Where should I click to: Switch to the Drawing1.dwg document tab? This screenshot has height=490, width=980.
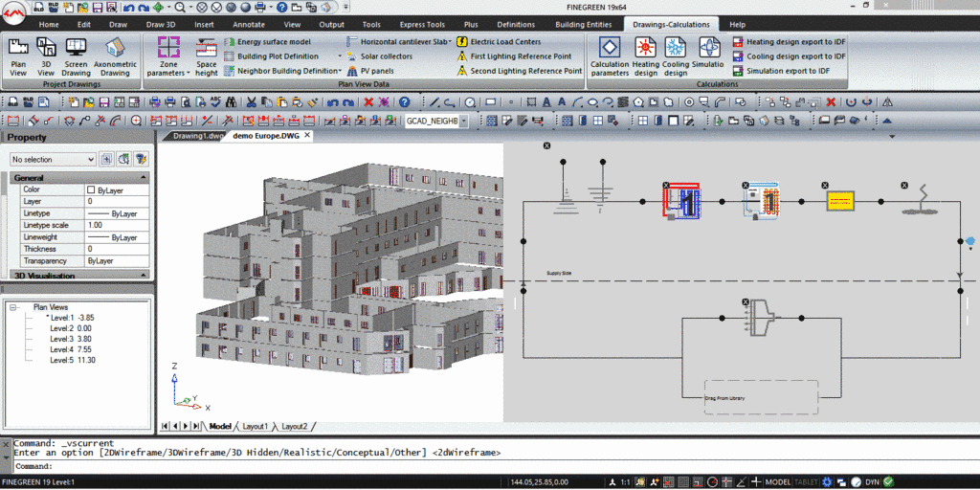tap(194, 136)
